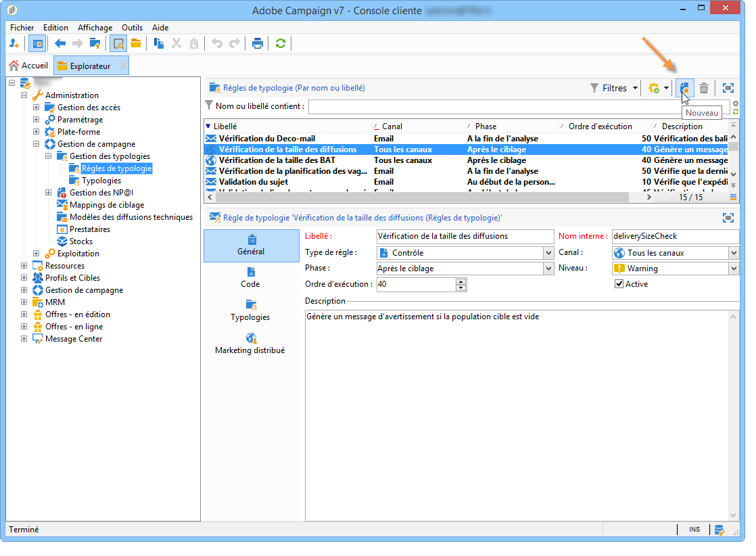Click the forward navigation arrow in toolbar
The width and height of the screenshot is (756, 556).
coord(78,44)
